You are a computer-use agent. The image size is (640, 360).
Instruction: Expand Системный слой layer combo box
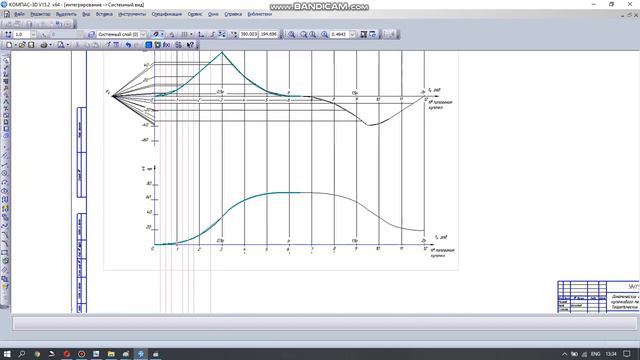tap(143, 35)
